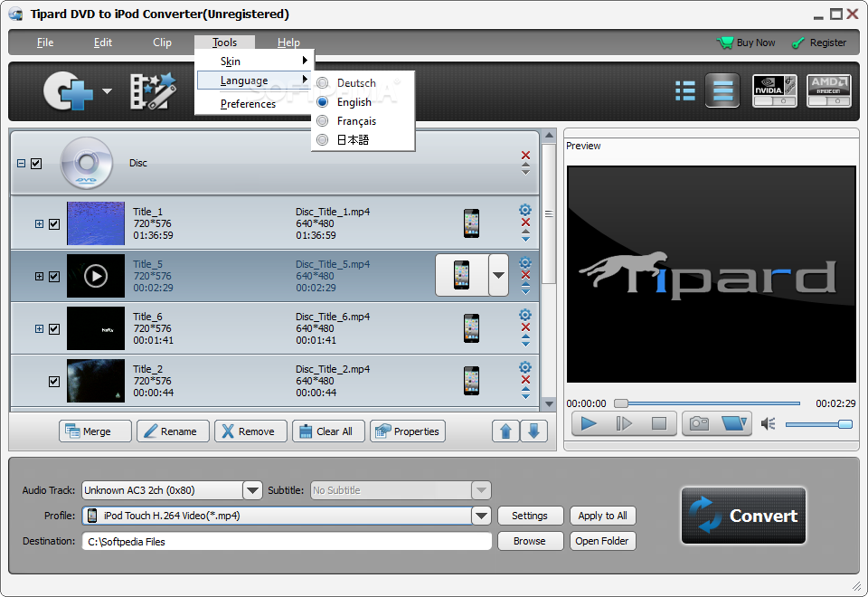868x597 pixels.
Task: Click the Rename button
Action: coord(173,431)
